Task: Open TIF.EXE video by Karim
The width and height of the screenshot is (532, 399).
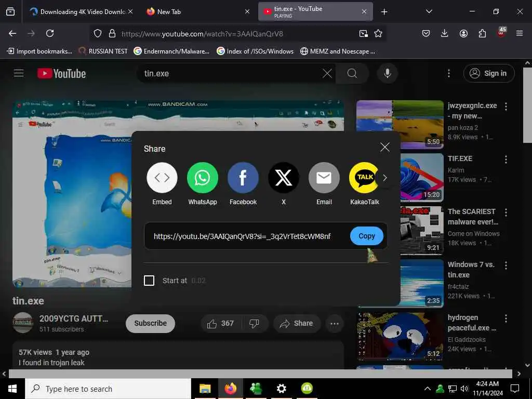Action: click(x=422, y=178)
